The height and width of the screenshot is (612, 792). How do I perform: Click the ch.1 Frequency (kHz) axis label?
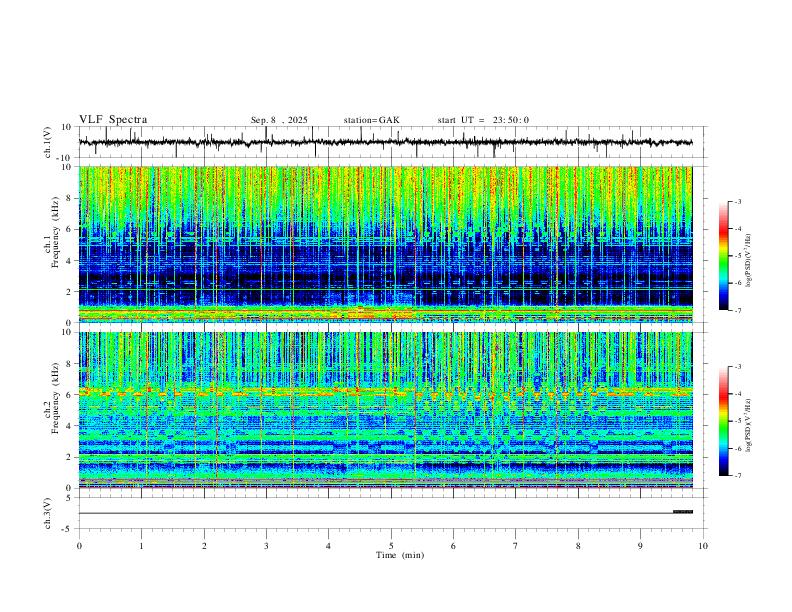click(52, 232)
